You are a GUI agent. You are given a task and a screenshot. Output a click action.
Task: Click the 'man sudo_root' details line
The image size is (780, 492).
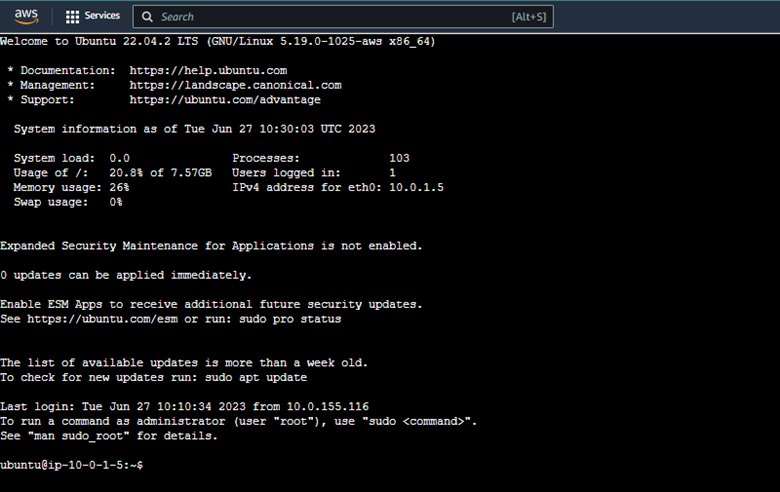tap(109, 436)
